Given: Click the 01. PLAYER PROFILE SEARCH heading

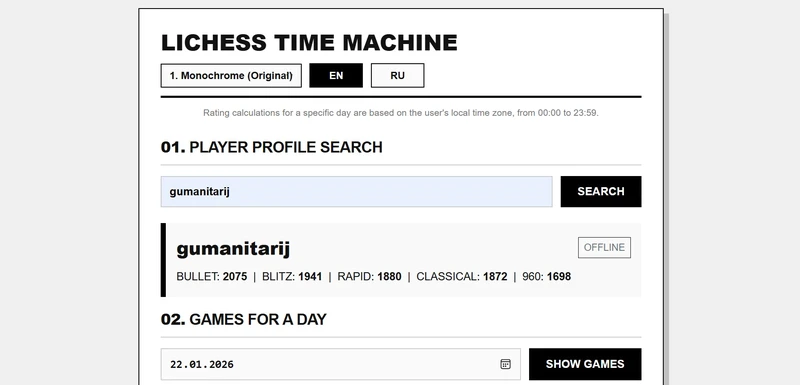Looking at the screenshot, I should pos(271,147).
